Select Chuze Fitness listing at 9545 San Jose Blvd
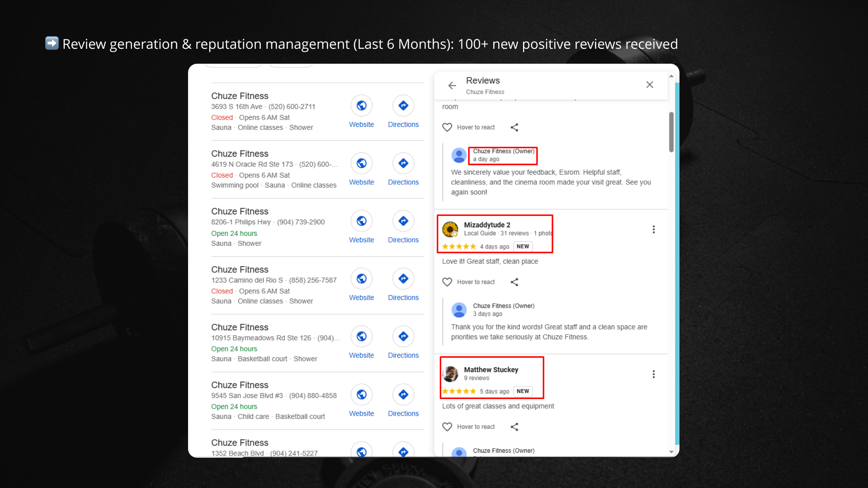The image size is (868, 488). (240, 385)
